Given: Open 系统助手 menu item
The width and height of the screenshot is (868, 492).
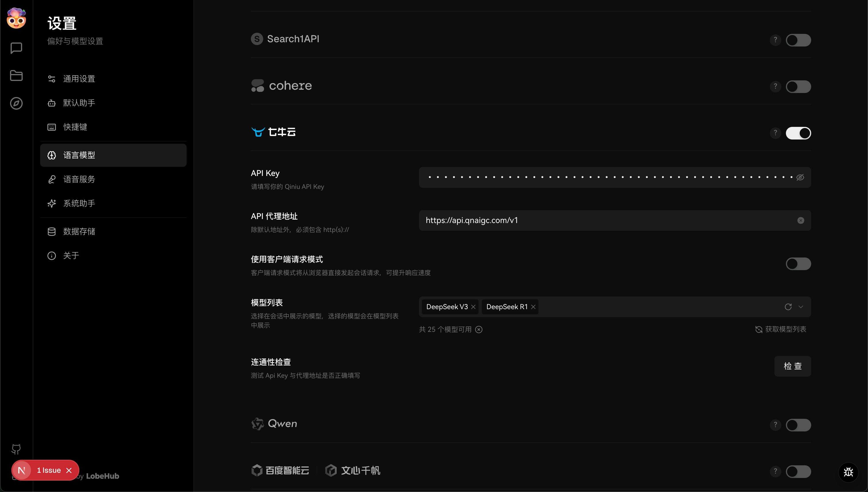Looking at the screenshot, I should 113,203.
